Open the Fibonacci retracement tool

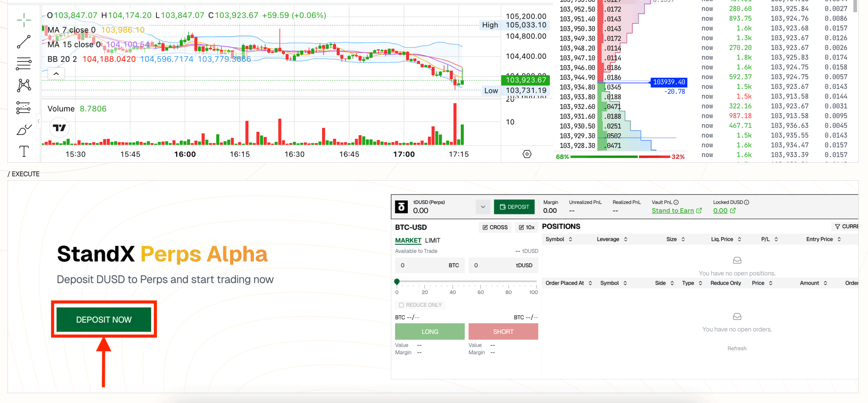[24, 63]
